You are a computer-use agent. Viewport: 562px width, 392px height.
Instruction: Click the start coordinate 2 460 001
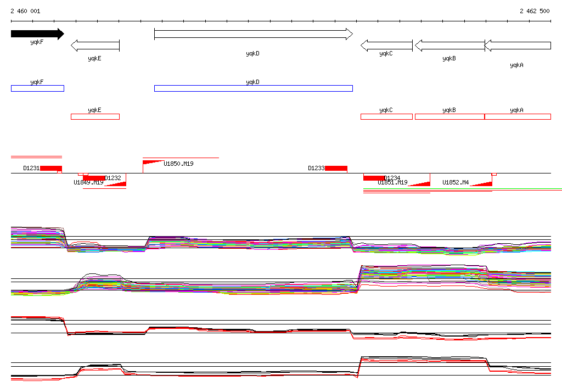(25, 11)
